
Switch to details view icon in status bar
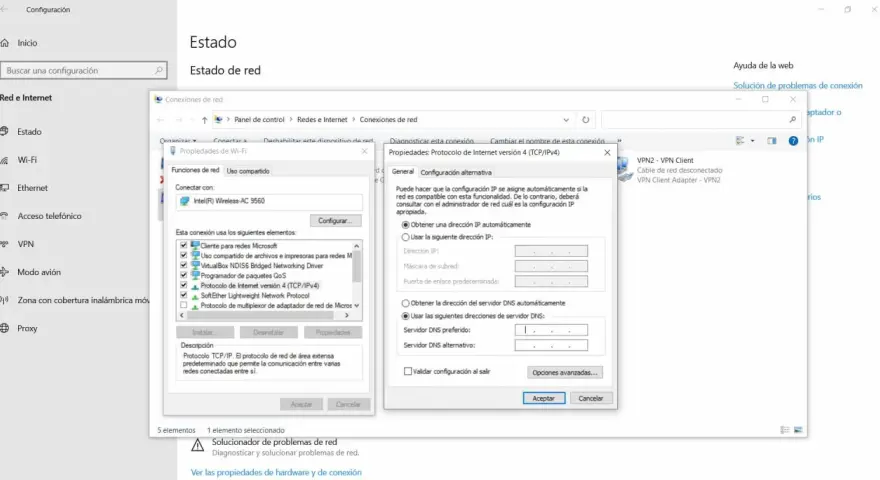coord(785,430)
